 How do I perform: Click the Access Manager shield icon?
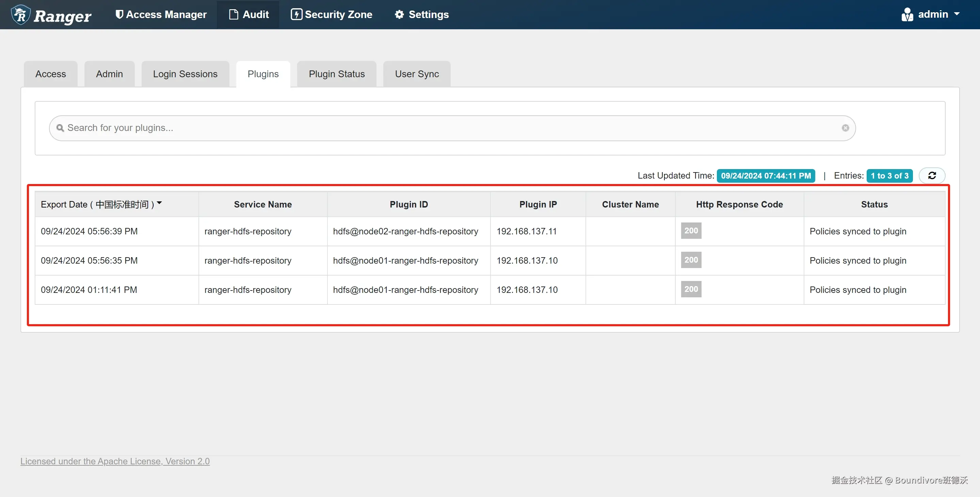coord(119,14)
